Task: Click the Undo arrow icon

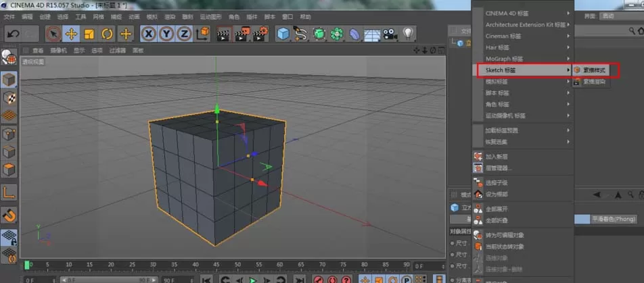Action: pos(13,34)
